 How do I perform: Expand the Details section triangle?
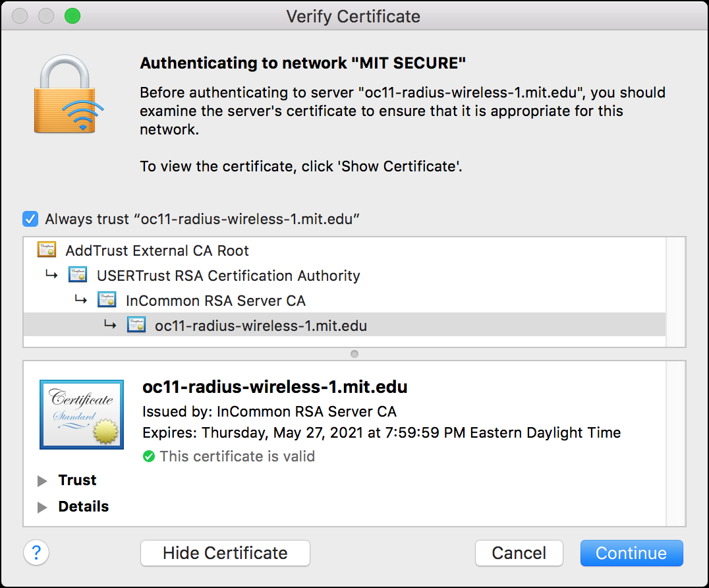(43, 507)
